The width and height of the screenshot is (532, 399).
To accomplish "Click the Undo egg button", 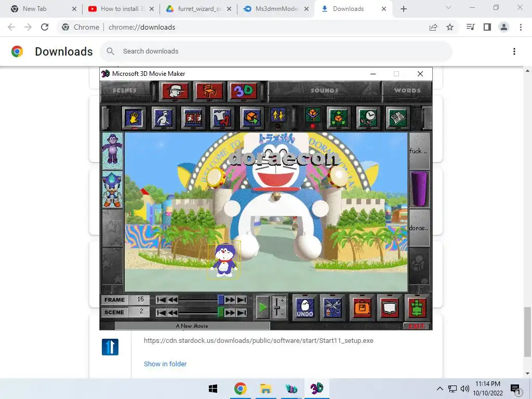I will (304, 308).
